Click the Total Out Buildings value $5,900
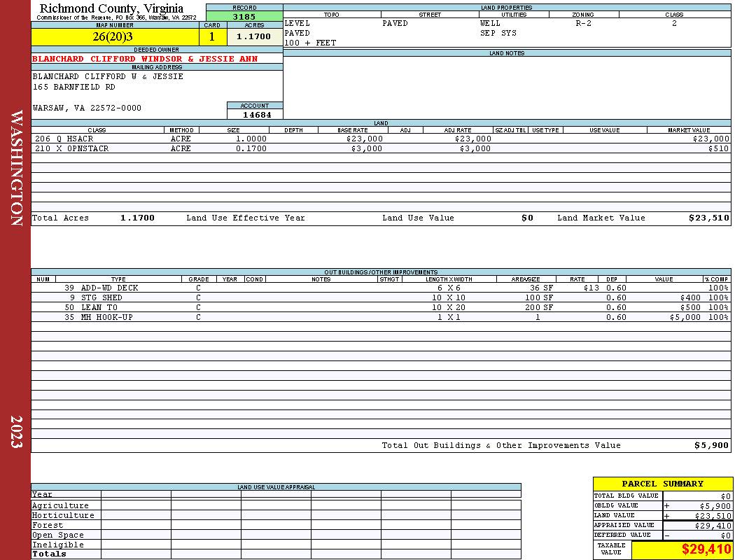 click(711, 446)
